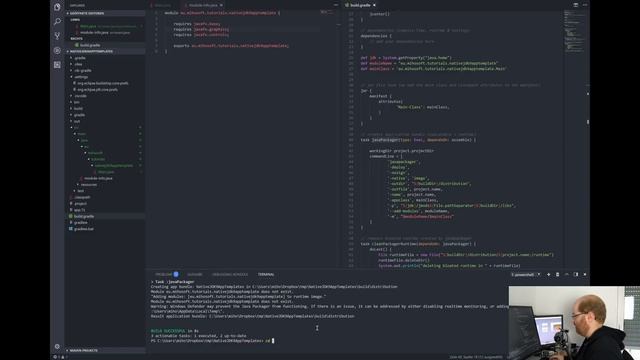Open the powershell terminal selector dropdown
The width and height of the screenshot is (640, 360).
(x=526, y=274)
